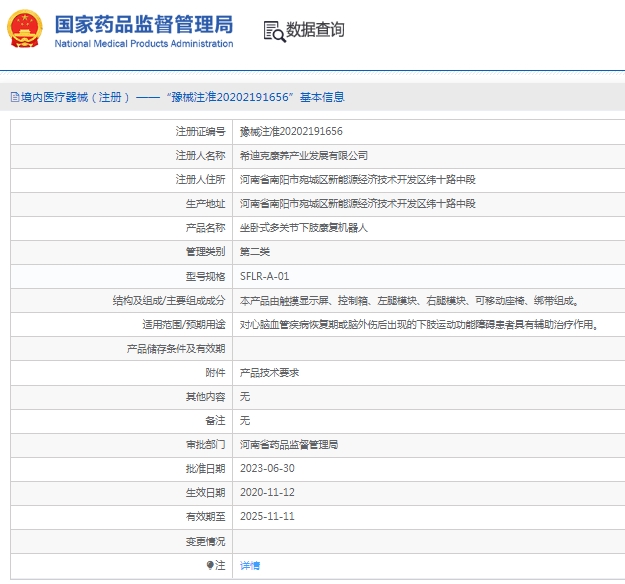Click the 生产地址 address value
Image resolution: width=625 pixels, height=584 pixels.
358,204
